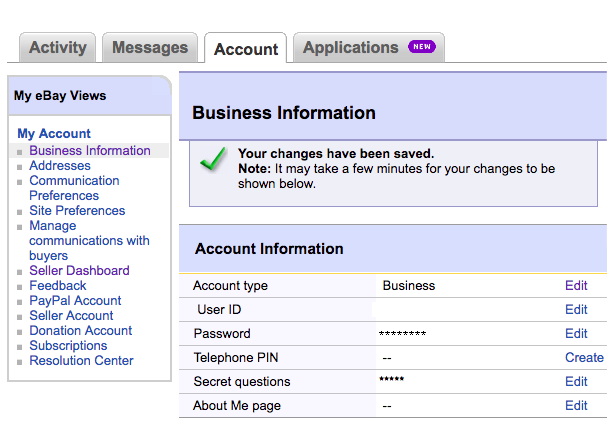Open Communication Preferences link

74,188
